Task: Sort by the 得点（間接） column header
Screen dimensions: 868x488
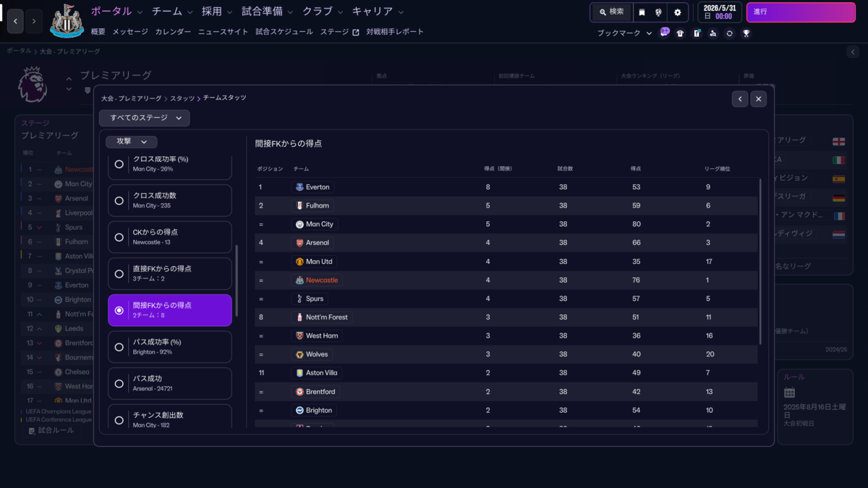Action: (x=498, y=168)
